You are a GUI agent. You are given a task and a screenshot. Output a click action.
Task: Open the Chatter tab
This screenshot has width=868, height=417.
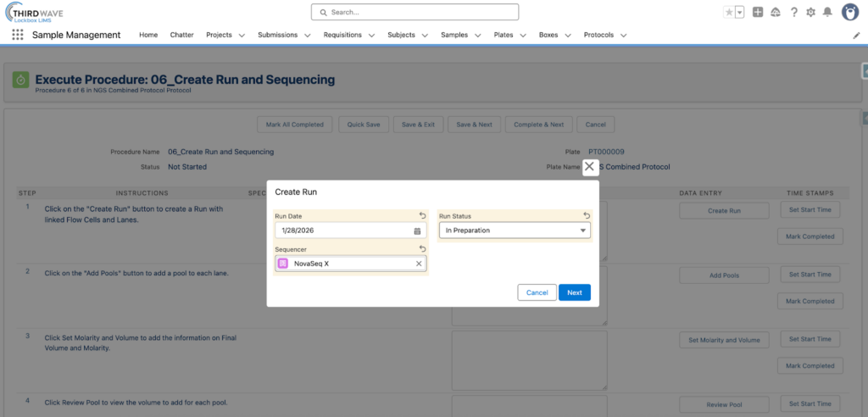(181, 35)
